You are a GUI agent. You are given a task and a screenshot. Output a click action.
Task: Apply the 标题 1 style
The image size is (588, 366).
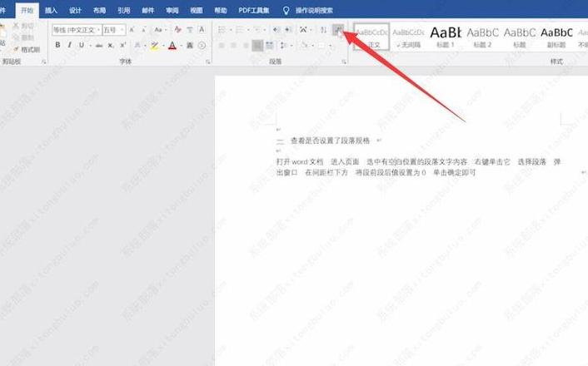click(445, 37)
